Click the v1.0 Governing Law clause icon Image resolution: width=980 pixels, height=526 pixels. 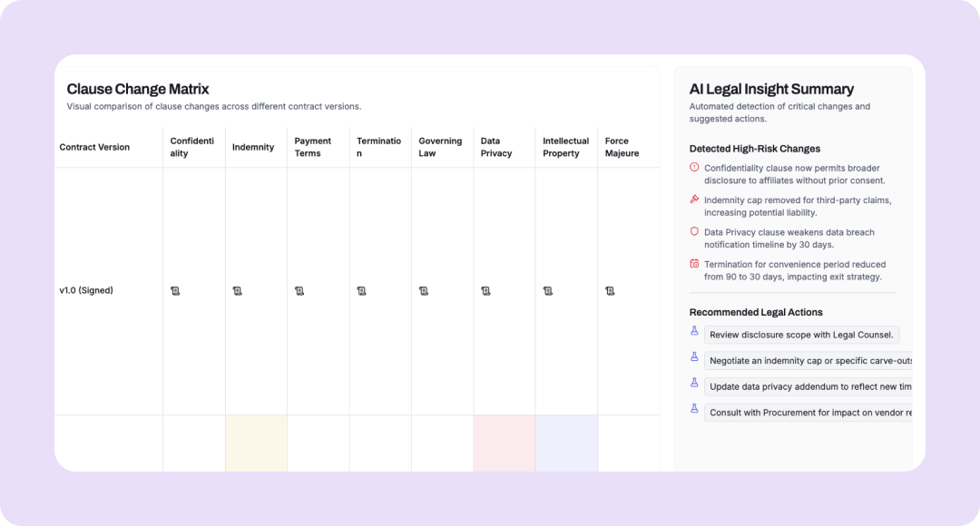click(423, 291)
